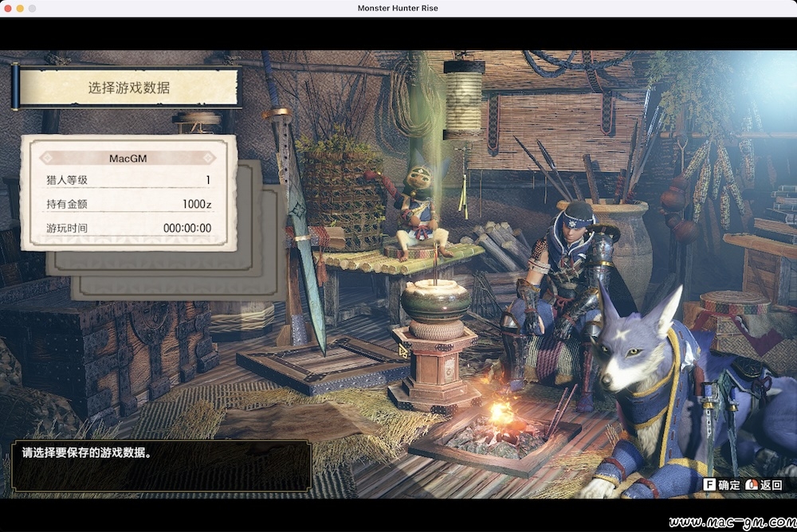Click the 请选择要保存的游戏数据。 prompt text

(x=87, y=452)
